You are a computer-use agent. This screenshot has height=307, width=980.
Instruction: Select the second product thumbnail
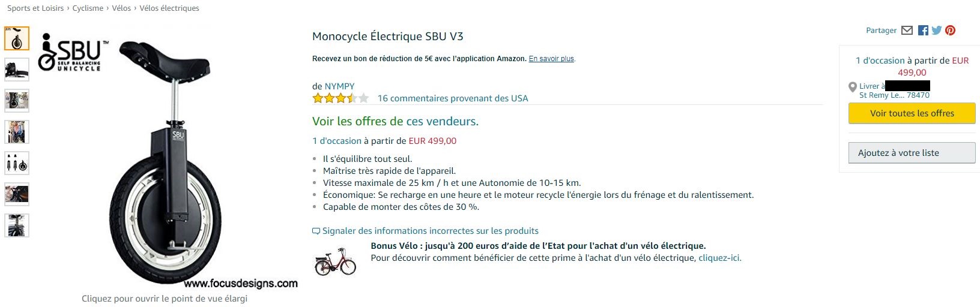[17, 70]
